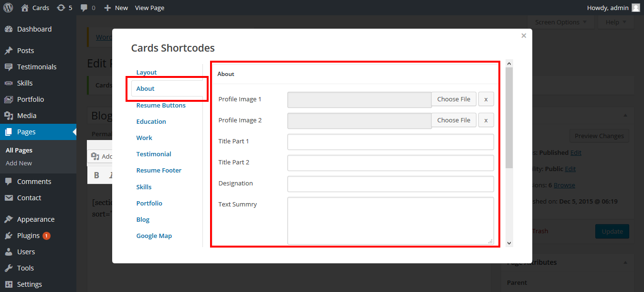The width and height of the screenshot is (644, 292).
Task: Switch to the Google Map shortcode tab
Action: click(x=154, y=236)
